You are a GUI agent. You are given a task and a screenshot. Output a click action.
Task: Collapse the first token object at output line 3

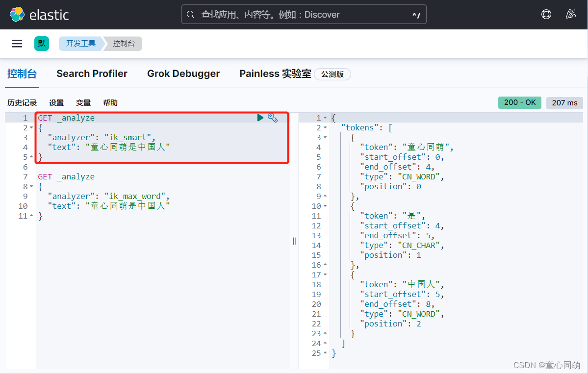pyautogui.click(x=325, y=138)
